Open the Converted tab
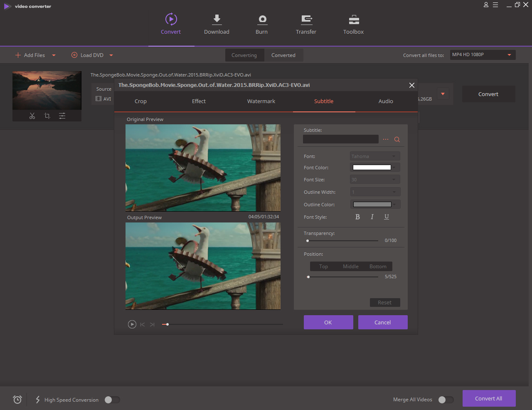The width and height of the screenshot is (532, 410). [283, 55]
